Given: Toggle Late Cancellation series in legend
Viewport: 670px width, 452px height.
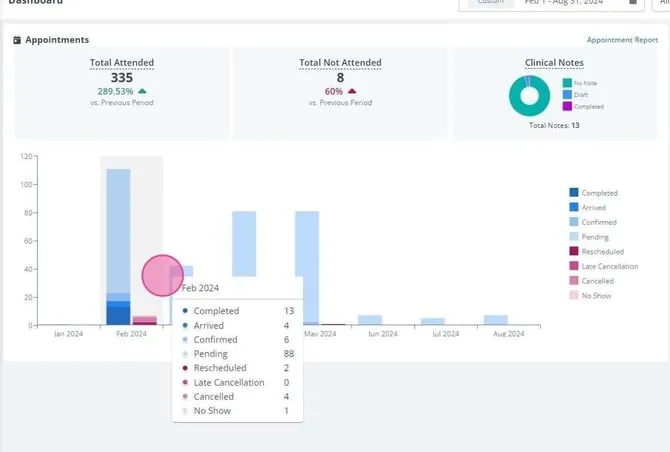Looking at the screenshot, I should click(x=574, y=266).
